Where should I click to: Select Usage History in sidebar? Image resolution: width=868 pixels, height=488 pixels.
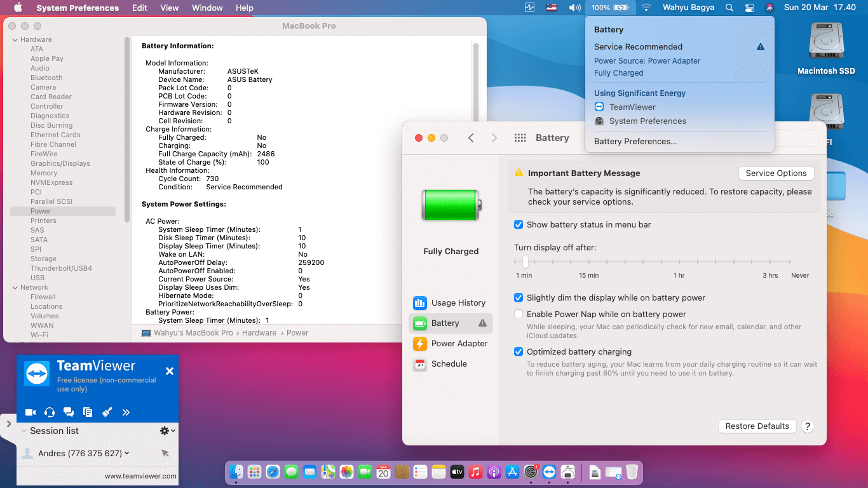click(451, 303)
